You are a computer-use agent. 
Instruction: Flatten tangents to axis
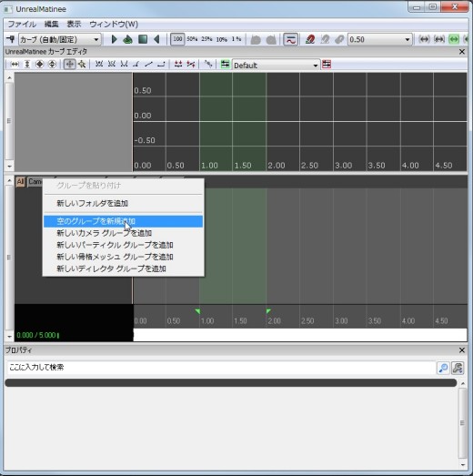178,64
